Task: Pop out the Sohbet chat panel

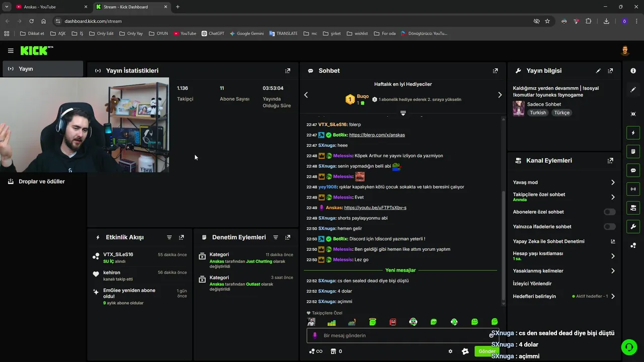Action: 495,71
